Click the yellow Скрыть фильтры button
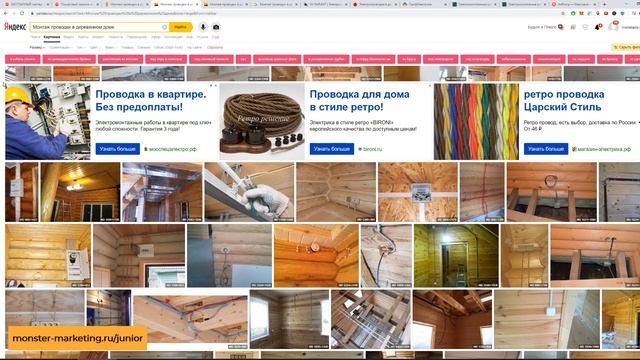 click(626, 47)
